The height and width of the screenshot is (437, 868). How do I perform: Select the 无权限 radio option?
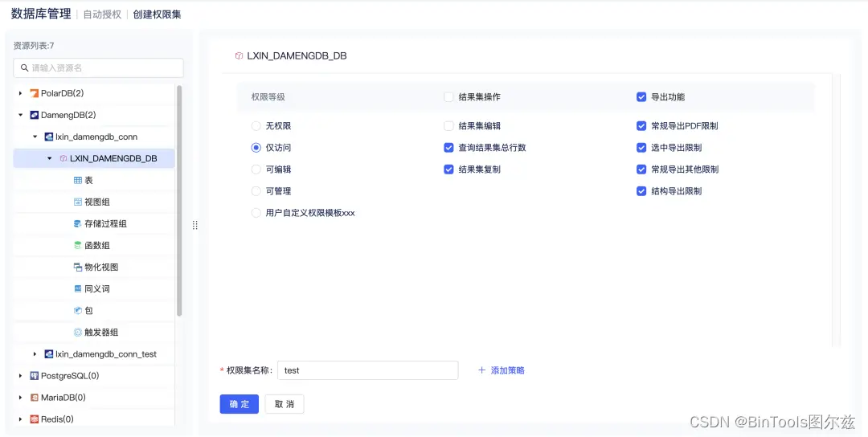tap(256, 126)
